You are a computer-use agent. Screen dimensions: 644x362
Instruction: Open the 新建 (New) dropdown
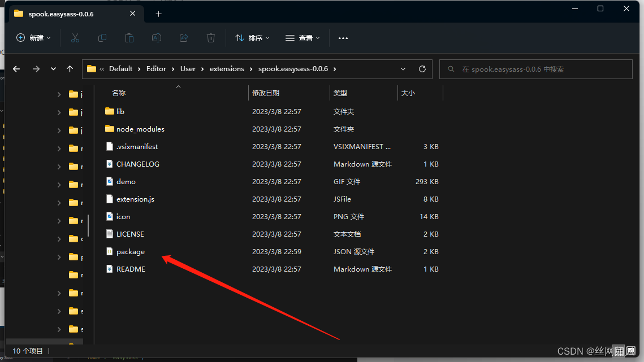(33, 38)
